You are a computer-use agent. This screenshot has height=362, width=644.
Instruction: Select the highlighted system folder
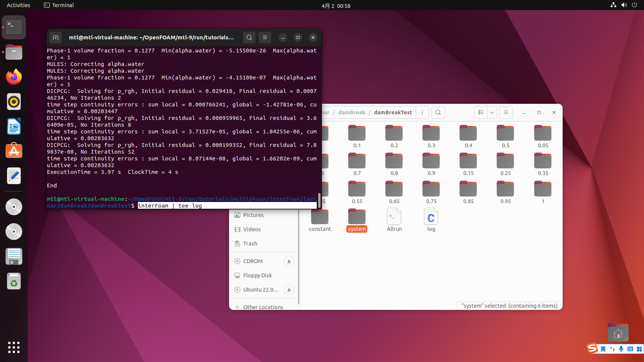(357, 220)
